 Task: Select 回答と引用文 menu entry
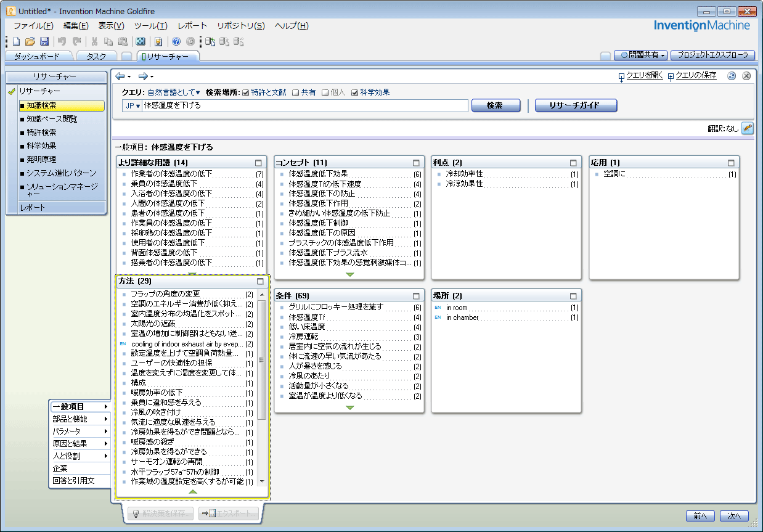tap(80, 481)
